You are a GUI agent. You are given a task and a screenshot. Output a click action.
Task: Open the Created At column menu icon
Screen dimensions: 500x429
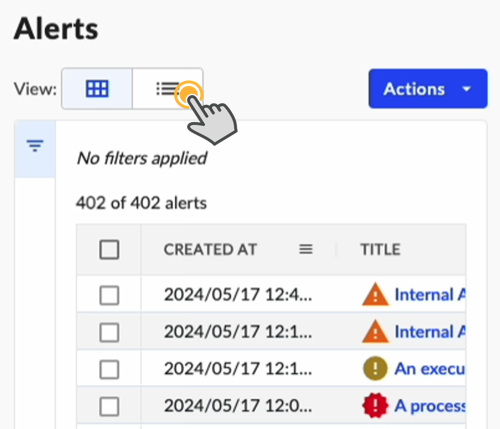click(306, 249)
